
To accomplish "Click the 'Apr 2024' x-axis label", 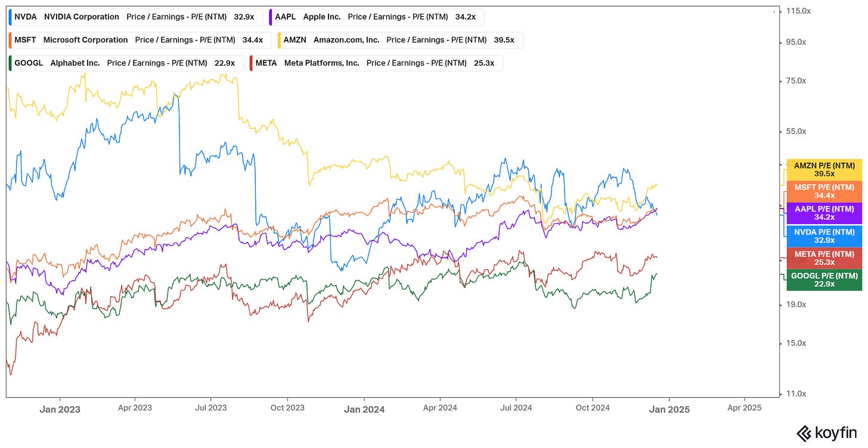I will pos(440,408).
